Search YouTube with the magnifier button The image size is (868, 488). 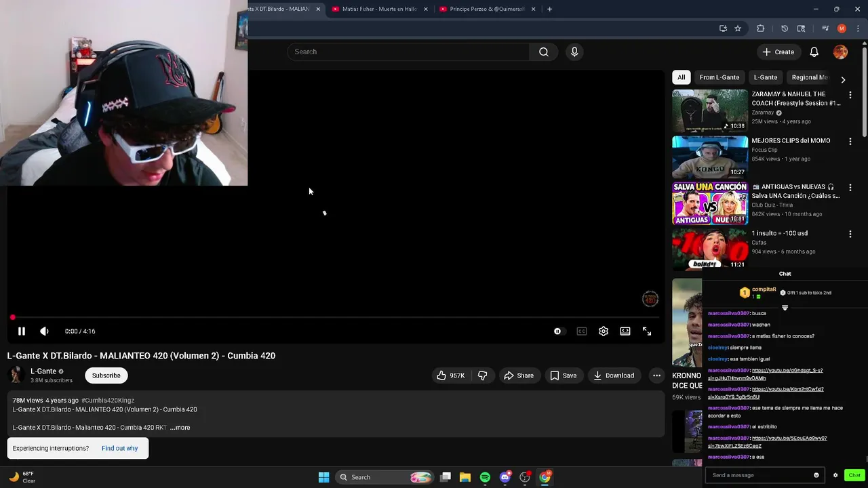point(543,52)
